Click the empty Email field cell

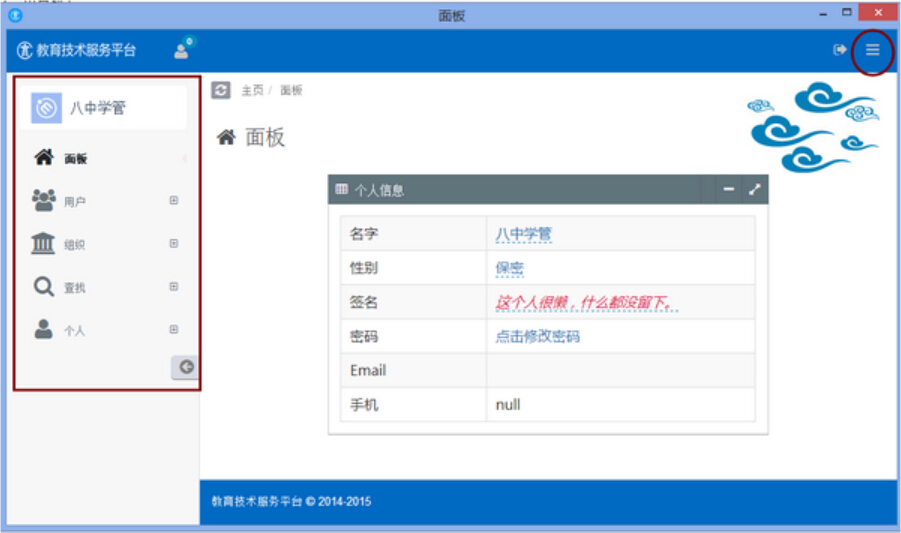click(620, 370)
